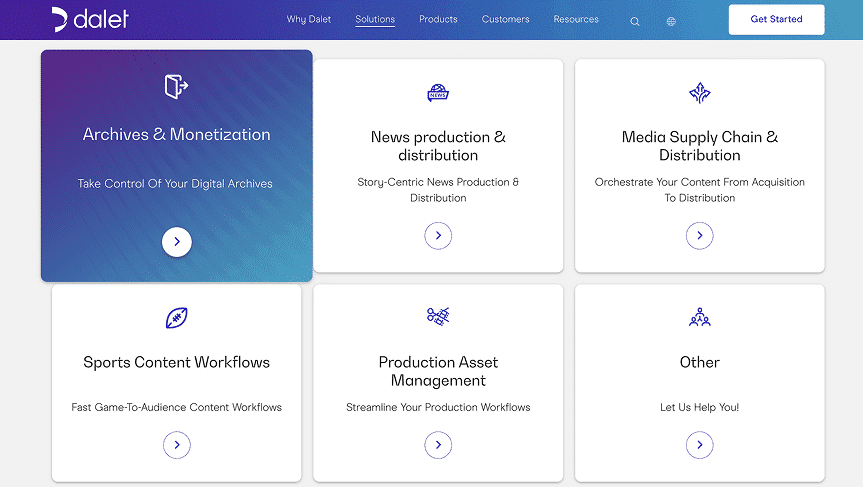863x487 pixels.
Task: Open the Products menu
Action: [438, 20]
